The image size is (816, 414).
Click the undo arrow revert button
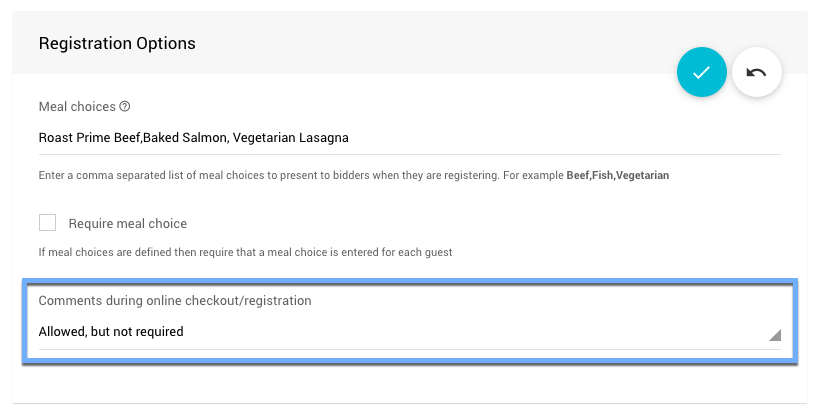(757, 73)
